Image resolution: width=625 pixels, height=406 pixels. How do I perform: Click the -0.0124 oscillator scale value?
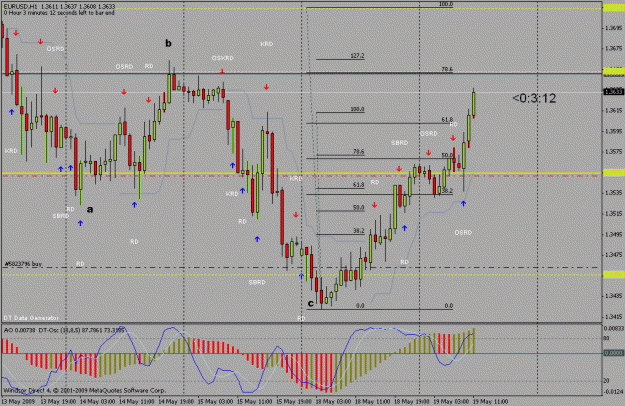[613, 392]
